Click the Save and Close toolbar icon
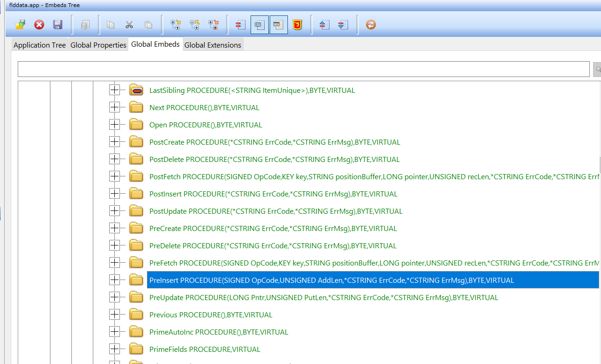The image size is (601, 364). click(20, 25)
